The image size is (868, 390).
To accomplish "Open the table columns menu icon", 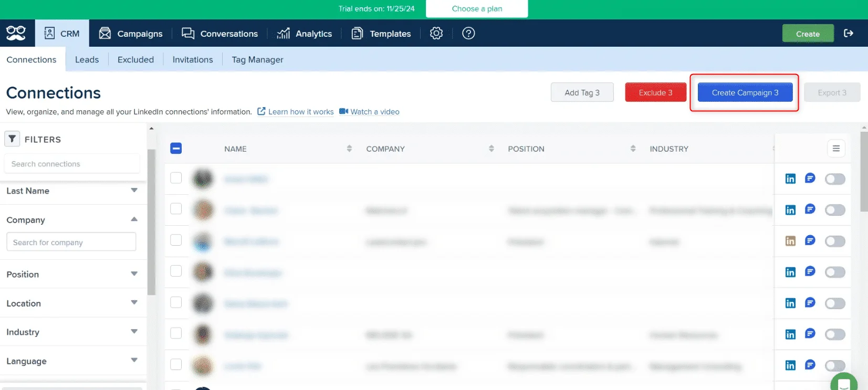I will [836, 149].
